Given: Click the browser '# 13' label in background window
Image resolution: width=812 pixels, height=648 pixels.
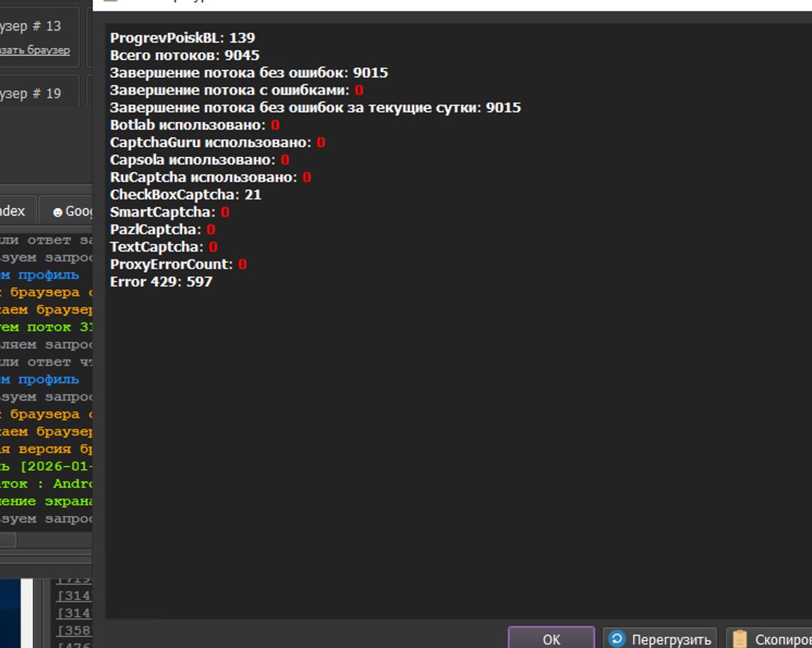Looking at the screenshot, I should click(30, 26).
